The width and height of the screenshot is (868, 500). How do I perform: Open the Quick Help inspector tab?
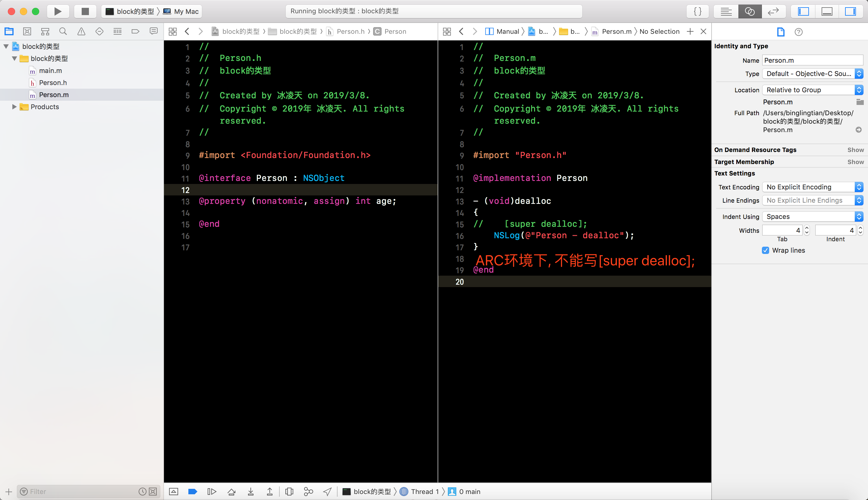point(798,32)
